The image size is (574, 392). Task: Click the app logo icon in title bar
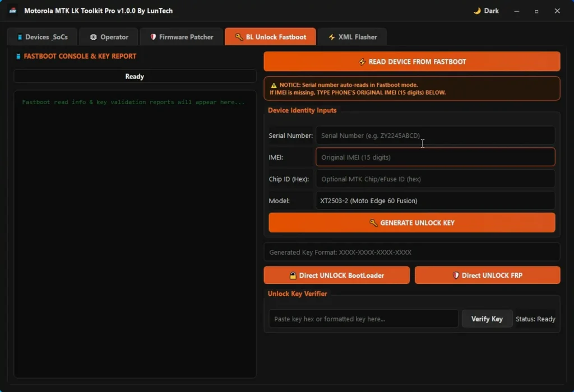(13, 11)
